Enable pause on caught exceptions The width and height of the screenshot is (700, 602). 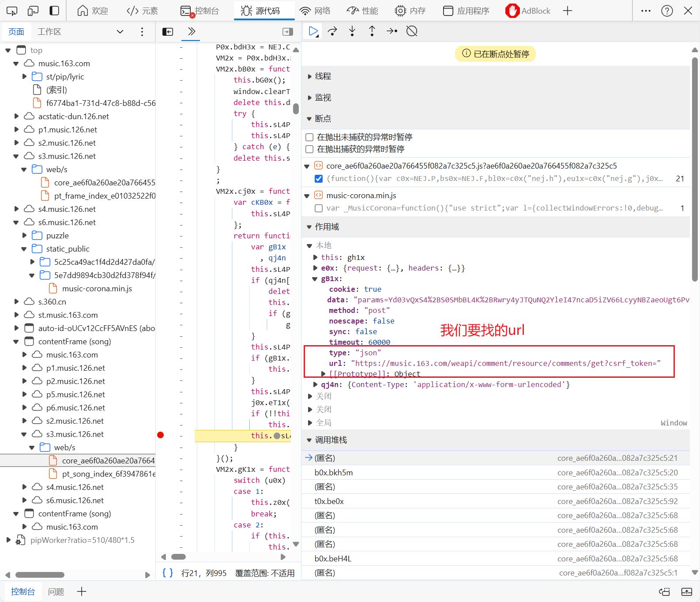pyautogui.click(x=309, y=149)
